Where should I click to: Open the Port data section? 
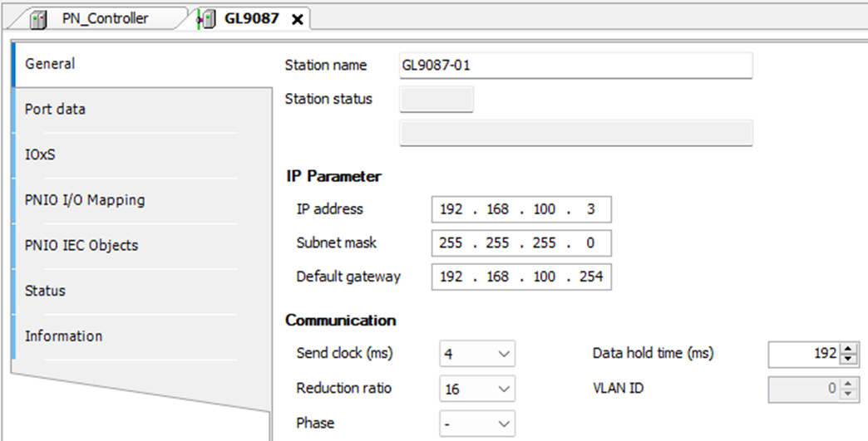tap(55, 110)
